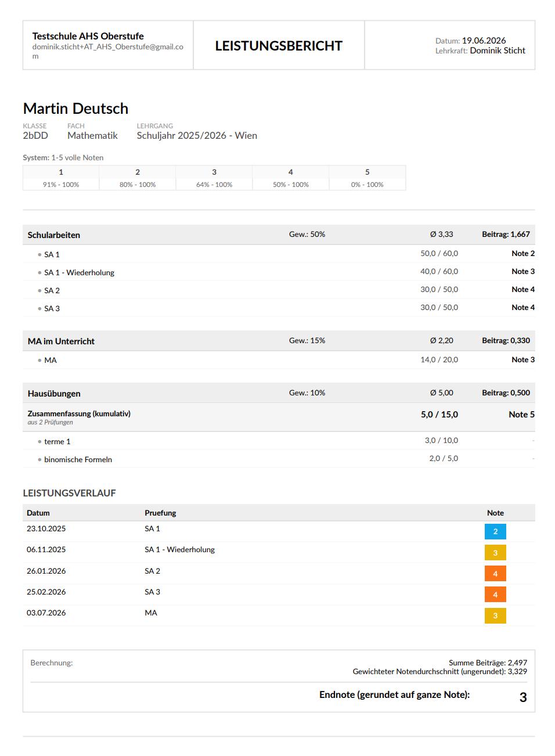Click the SA 1 - Wiederholung entry under Schularbeiten
Screen dimensions: 555x756
(x=79, y=272)
